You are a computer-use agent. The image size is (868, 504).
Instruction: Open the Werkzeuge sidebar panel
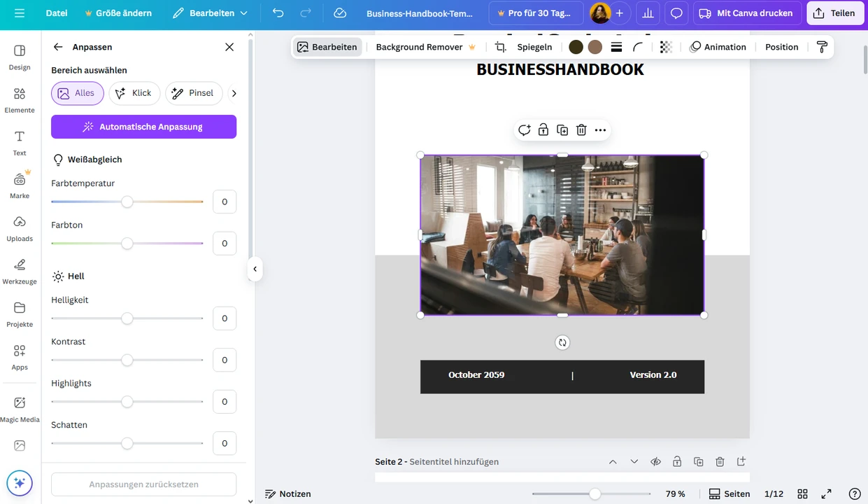click(x=20, y=271)
